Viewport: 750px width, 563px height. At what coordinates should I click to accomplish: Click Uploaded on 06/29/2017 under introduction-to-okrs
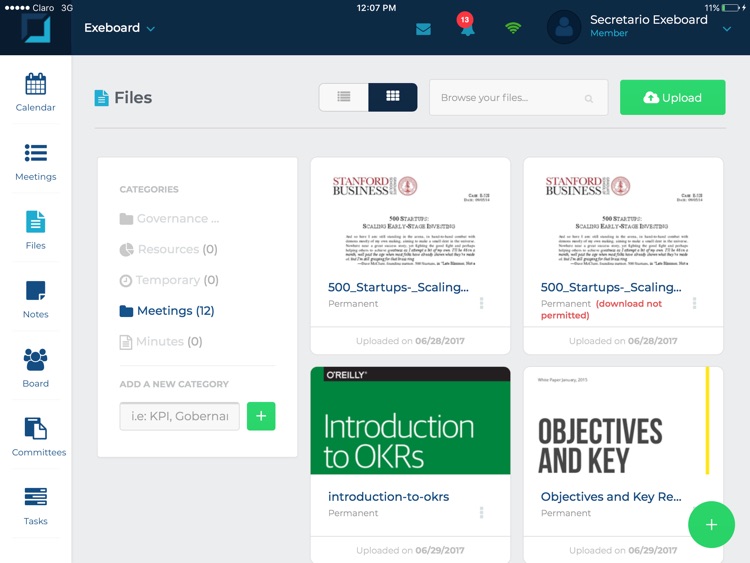410,550
